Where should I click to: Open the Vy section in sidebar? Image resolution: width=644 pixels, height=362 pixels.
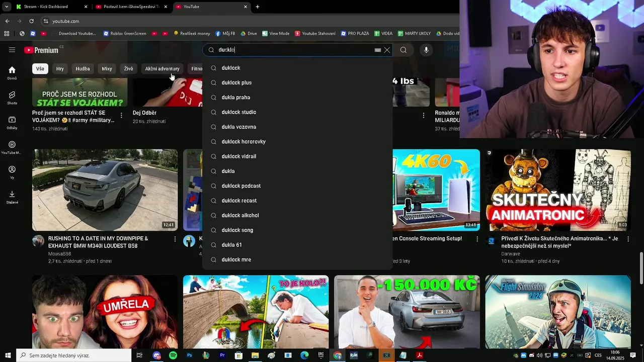pos(12,172)
